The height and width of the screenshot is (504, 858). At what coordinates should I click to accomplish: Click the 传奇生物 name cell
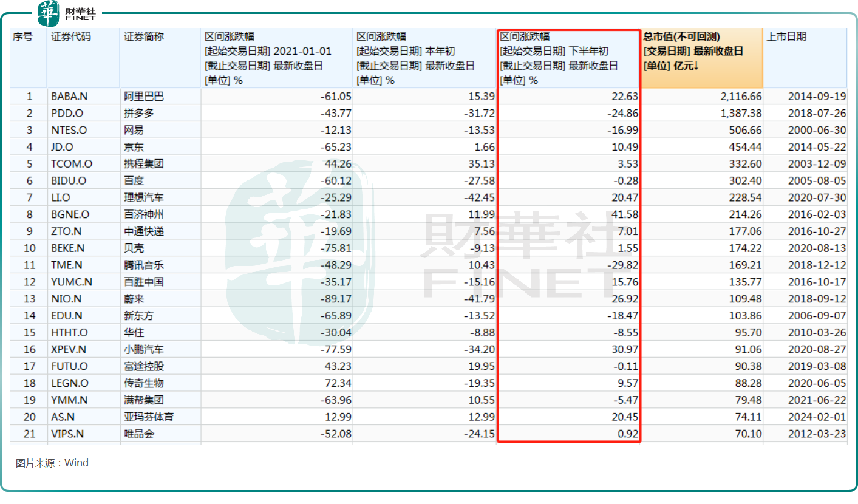click(x=160, y=383)
